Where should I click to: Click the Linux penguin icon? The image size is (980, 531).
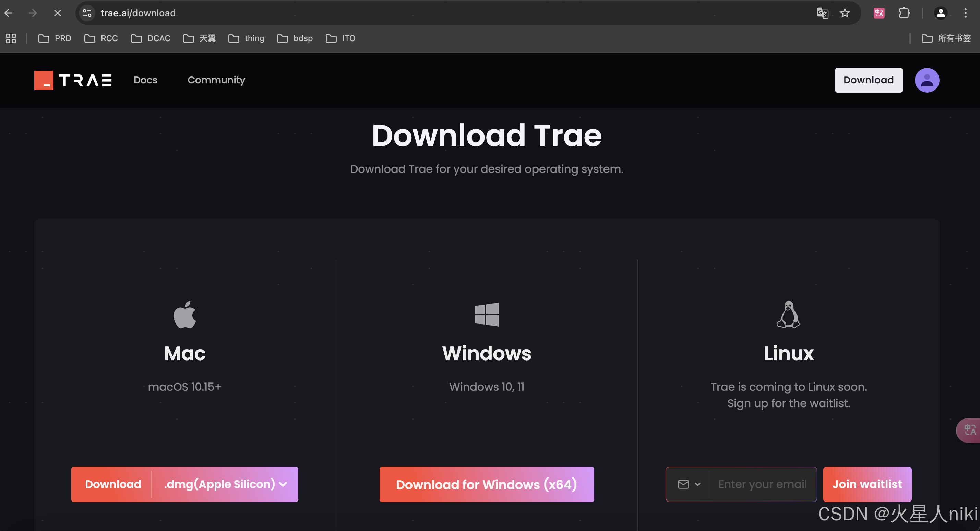[x=788, y=315]
